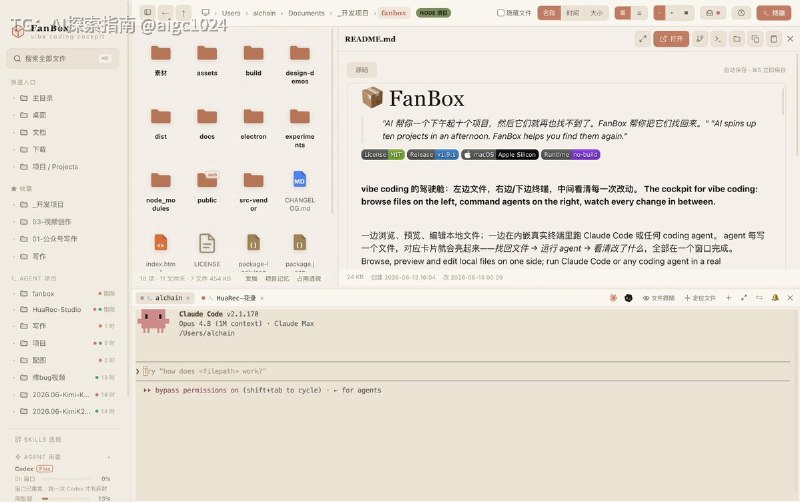Viewport: 800px width, 502px height.
Task: Open the index.htm file icon
Action: (161, 243)
